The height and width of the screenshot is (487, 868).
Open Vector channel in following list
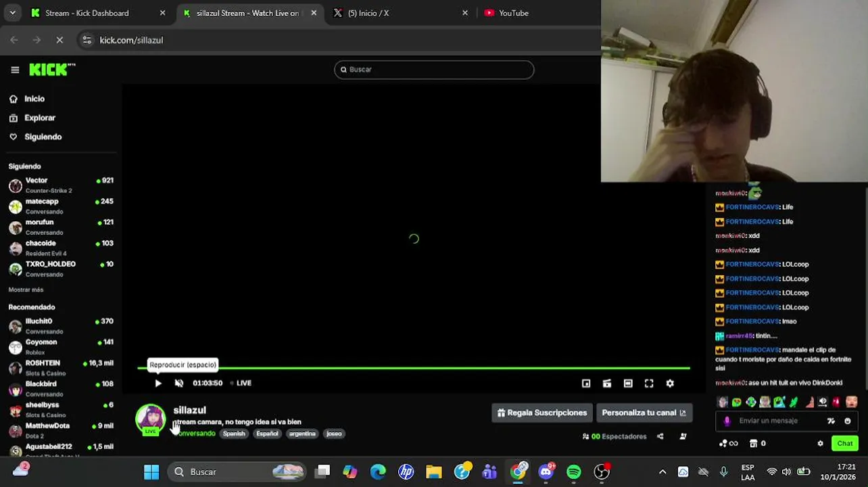tap(61, 185)
